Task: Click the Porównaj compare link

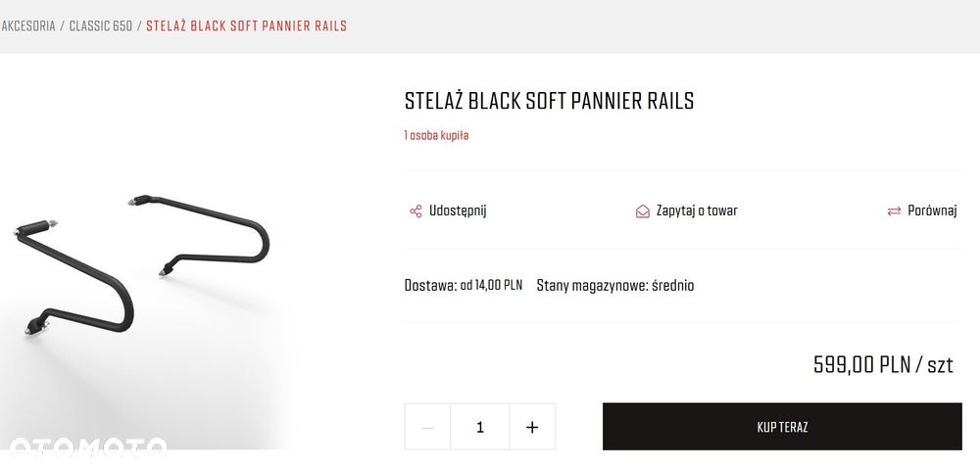Action: [932, 211]
